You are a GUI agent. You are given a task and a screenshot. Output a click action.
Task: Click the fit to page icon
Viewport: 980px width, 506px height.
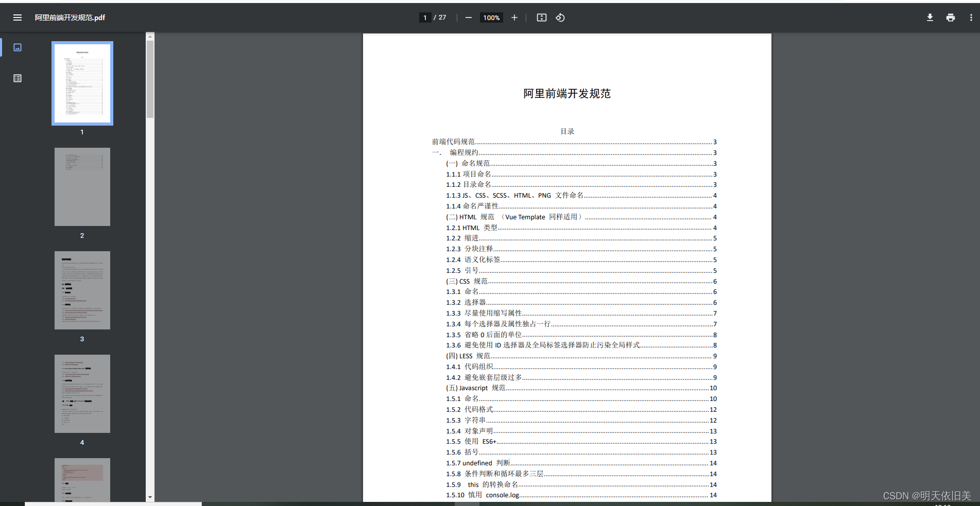click(541, 18)
